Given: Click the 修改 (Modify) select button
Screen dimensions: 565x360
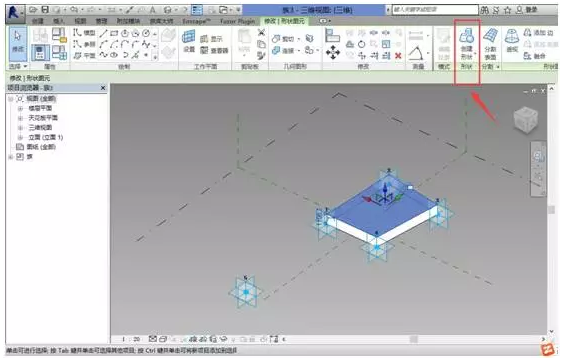Looking at the screenshot, I should pyautogui.click(x=18, y=43).
